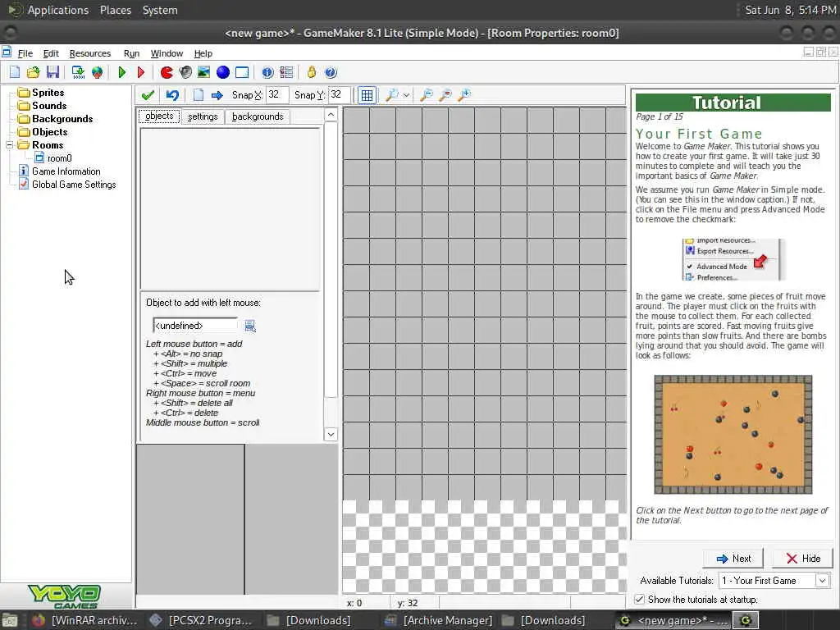Open the room view options dropdown
Viewport: 840px width, 630px height.
(407, 95)
